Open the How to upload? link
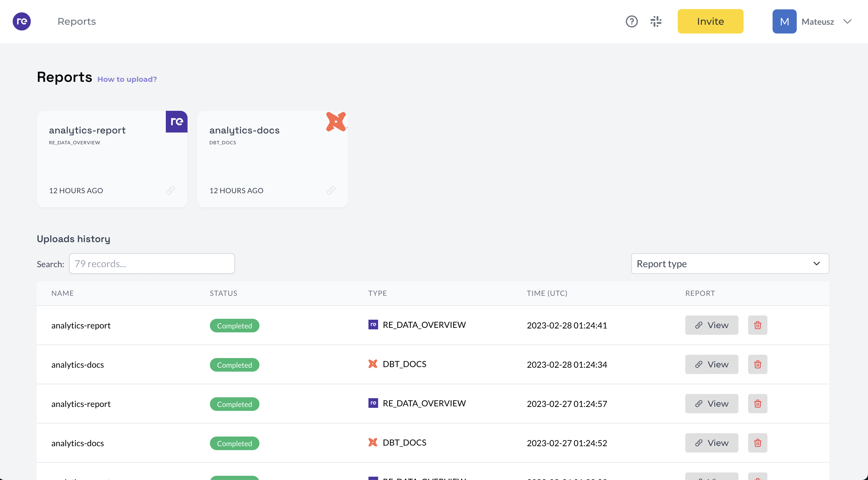Image resolution: width=868 pixels, height=480 pixels. click(x=127, y=79)
